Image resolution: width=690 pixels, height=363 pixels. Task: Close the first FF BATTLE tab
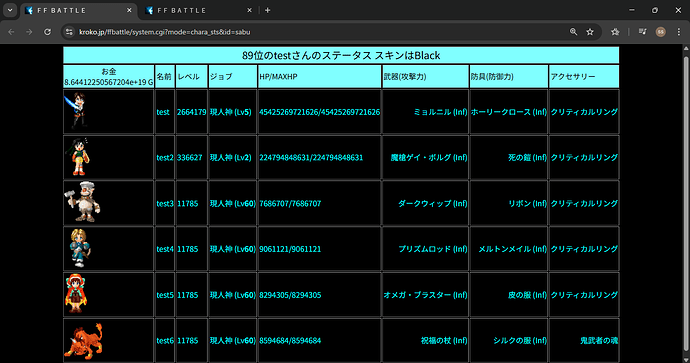pos(129,10)
